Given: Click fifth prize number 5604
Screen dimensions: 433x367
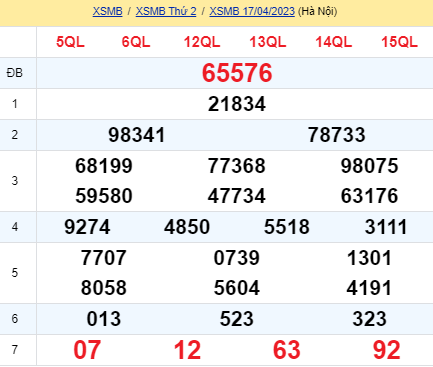Looking at the screenshot, I should 237,288.
